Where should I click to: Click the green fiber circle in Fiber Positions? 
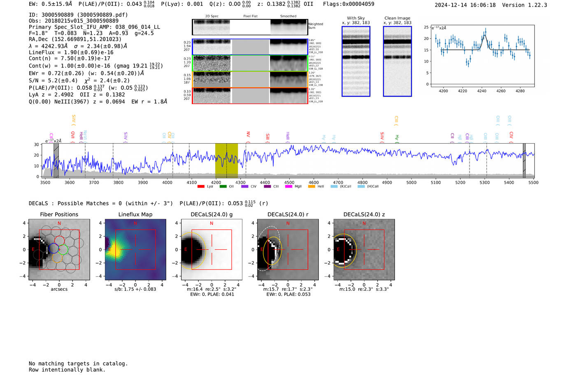pos(63,249)
